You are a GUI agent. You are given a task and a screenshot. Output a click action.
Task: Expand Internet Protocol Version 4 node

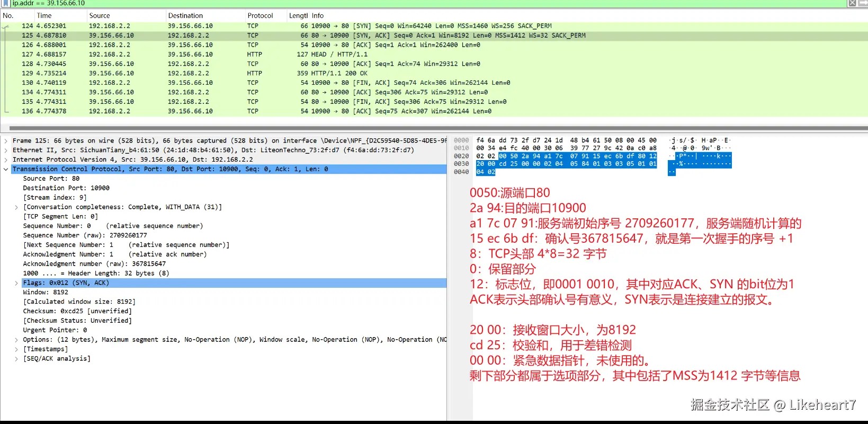pyautogui.click(x=6, y=160)
